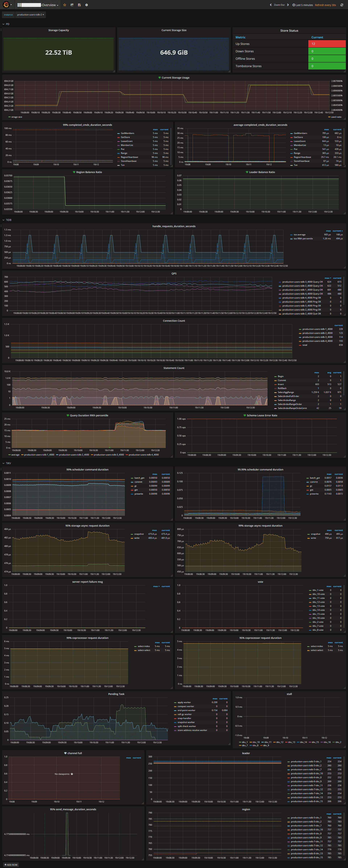This screenshot has height=868, width=348.
Task: Open Current Storage Size panel title menu
Action: 174,30
